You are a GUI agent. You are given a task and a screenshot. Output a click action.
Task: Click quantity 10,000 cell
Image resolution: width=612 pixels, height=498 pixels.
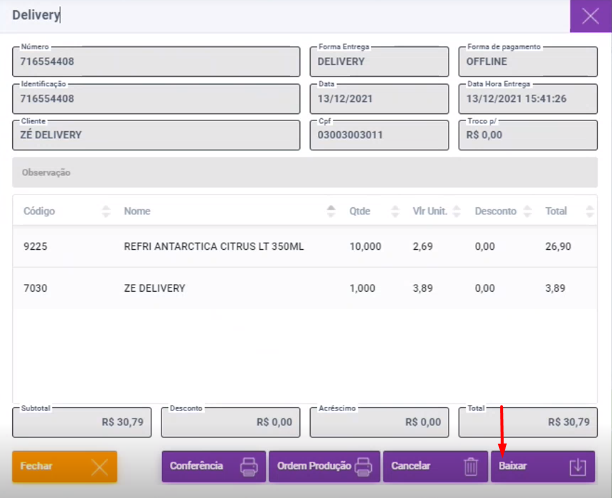click(x=365, y=247)
